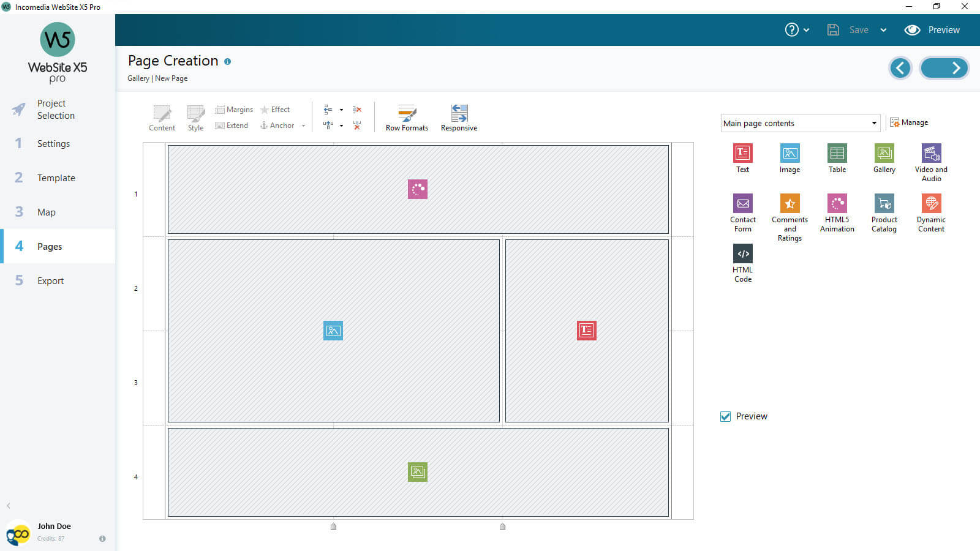Select the HTML Code object
The width and height of the screenshot is (980, 551).
click(742, 263)
